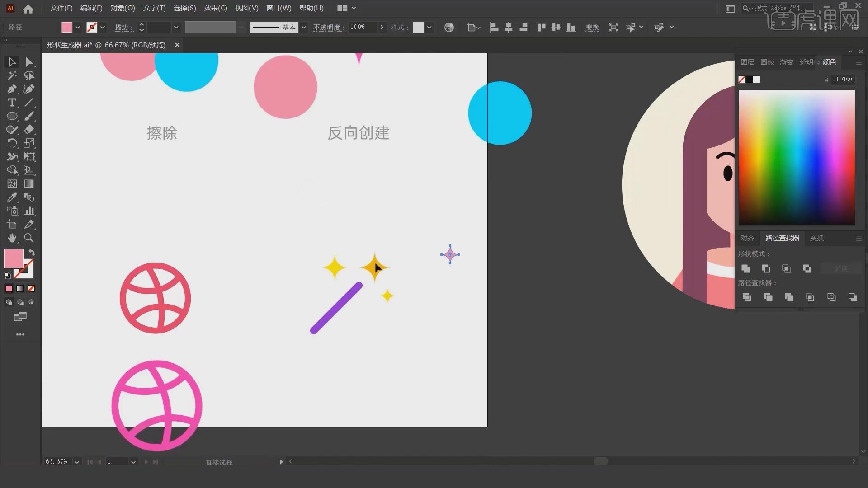
Task: Click the Pathfinder intersect mode icon
Action: tap(786, 268)
